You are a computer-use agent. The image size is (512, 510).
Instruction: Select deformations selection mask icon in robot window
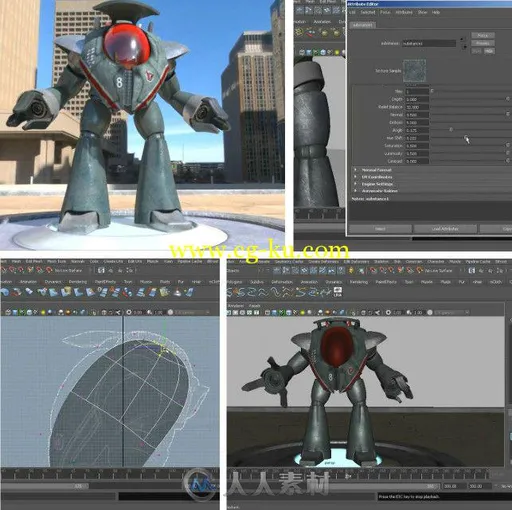[313, 271]
